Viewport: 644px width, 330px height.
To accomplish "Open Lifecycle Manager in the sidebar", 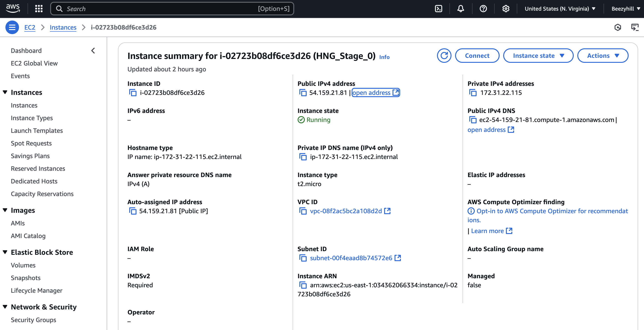I will [x=37, y=290].
